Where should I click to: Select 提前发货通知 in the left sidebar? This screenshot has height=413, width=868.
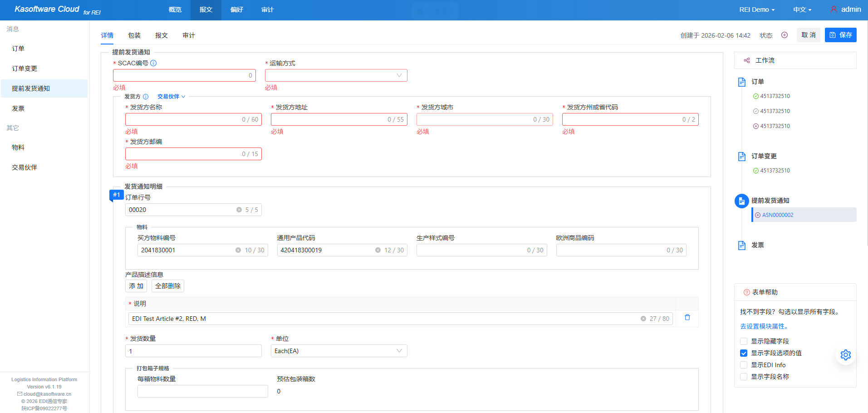(44, 88)
